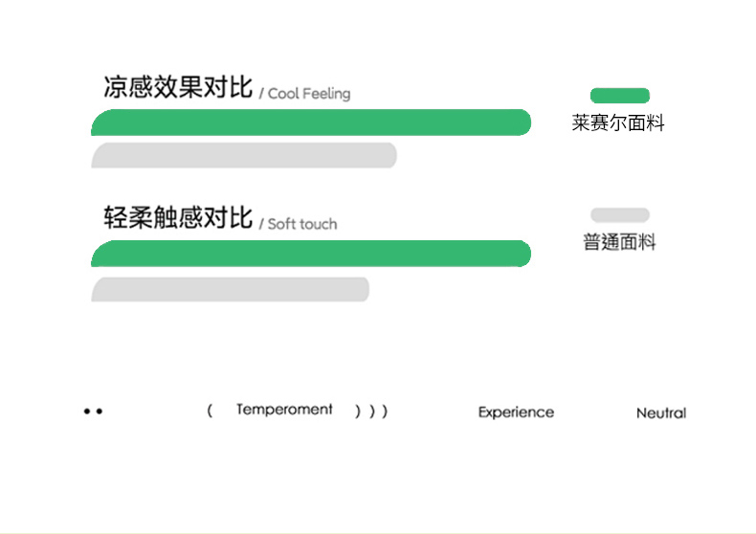Click the 轻柔触感对比 heading
The image size is (756, 534).
click(178, 217)
